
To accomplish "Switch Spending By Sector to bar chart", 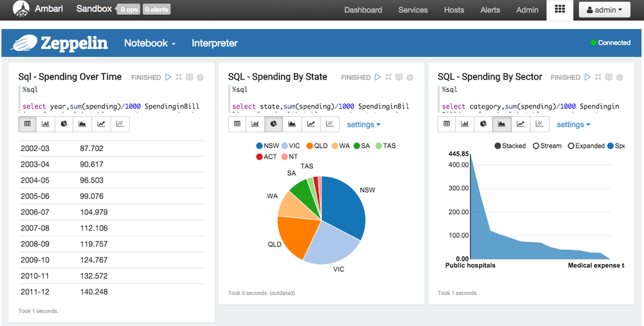I will pyautogui.click(x=465, y=124).
